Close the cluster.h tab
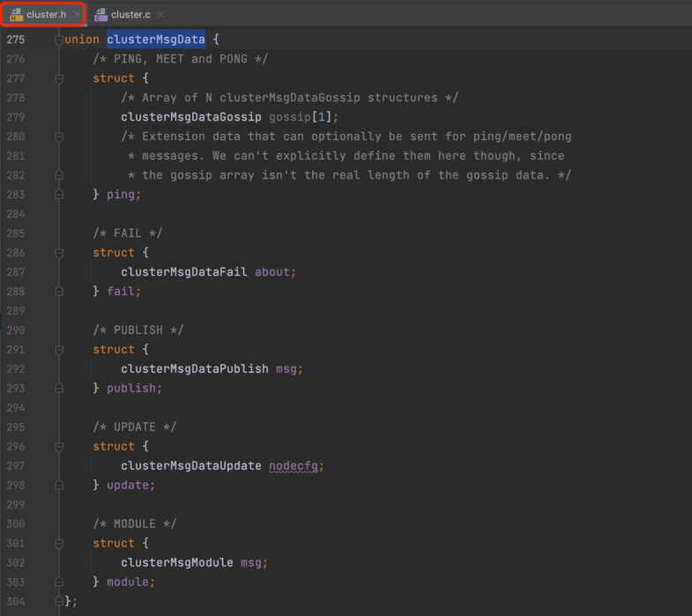 (77, 15)
